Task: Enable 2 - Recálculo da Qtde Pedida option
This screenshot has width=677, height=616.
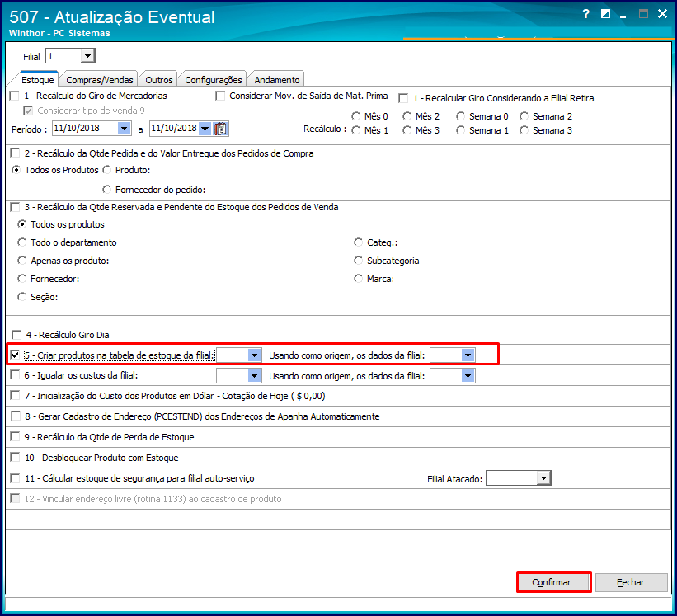Action: (15, 153)
